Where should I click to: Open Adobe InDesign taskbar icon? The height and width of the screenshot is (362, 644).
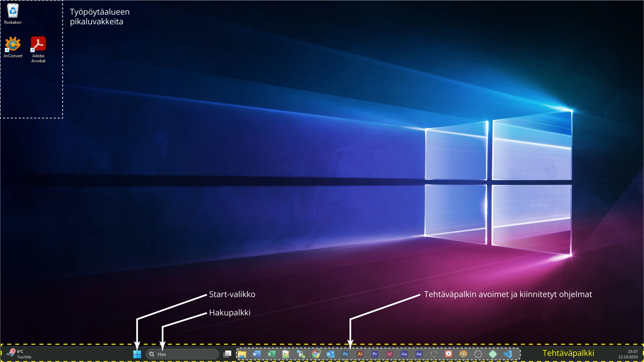(x=389, y=354)
